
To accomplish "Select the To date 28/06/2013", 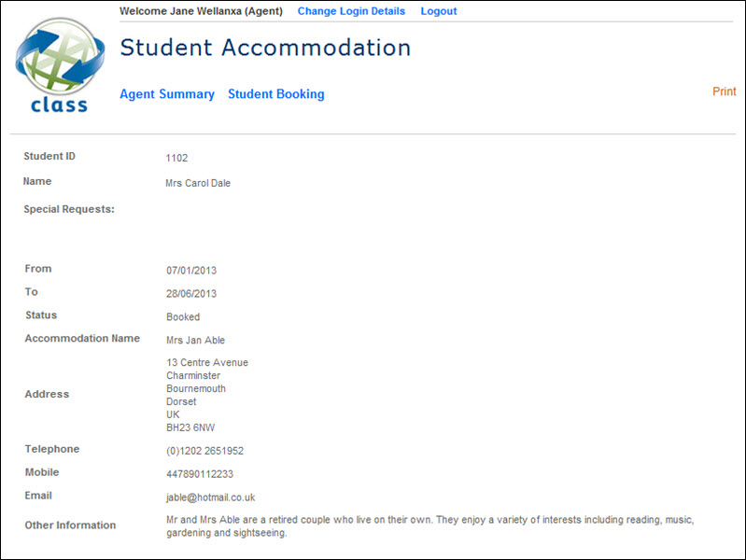I will (x=191, y=294).
